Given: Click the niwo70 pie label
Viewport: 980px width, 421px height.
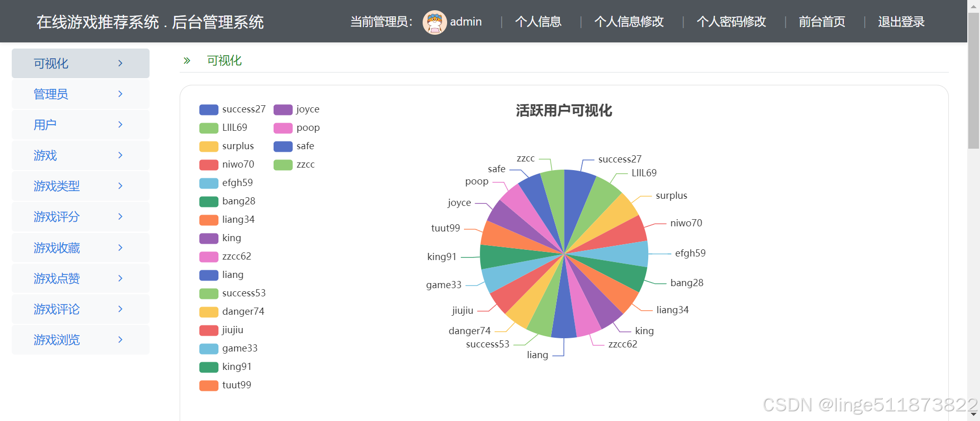Looking at the screenshot, I should pyautogui.click(x=686, y=223).
